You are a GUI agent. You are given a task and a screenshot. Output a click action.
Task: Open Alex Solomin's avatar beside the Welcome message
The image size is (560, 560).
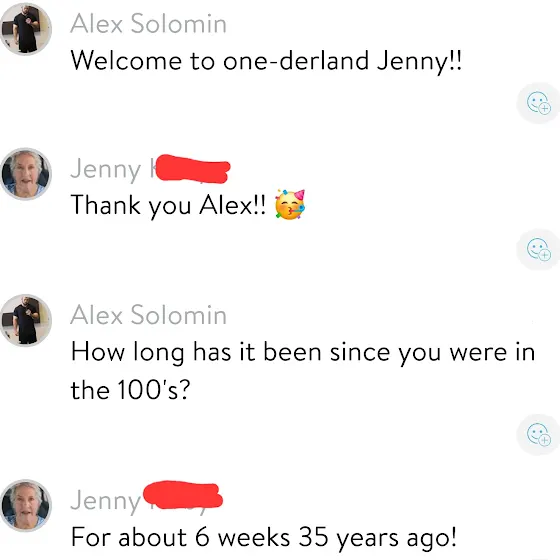pos(25,29)
